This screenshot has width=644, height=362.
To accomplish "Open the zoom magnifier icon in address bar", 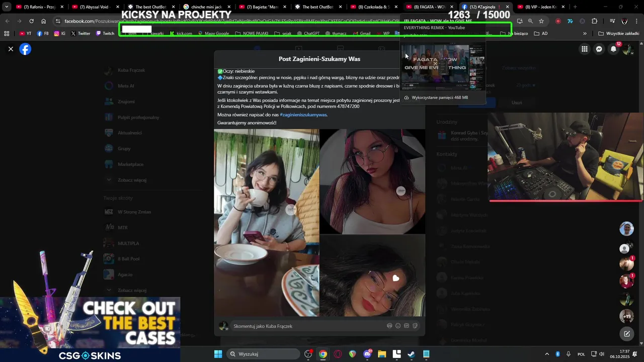I will click(x=530, y=21).
